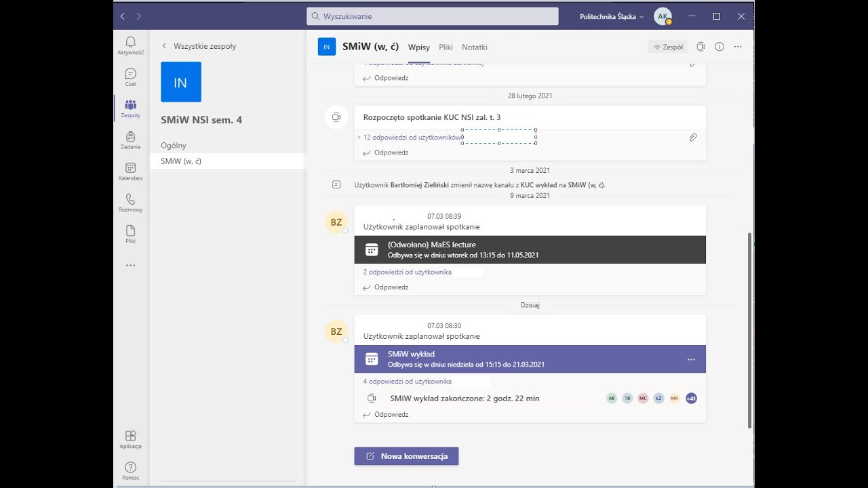Expand 4 odpowiedzi under SMiW wykład

coord(407,381)
